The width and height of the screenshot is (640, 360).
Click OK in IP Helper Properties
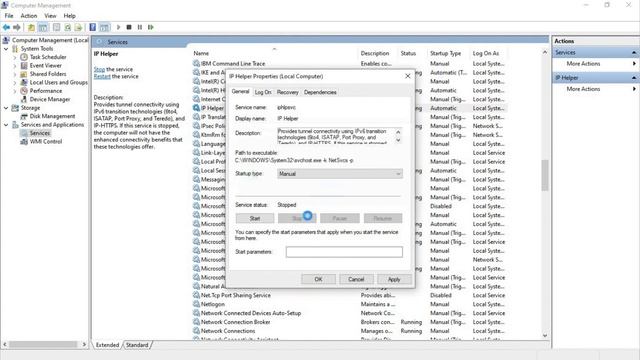click(318, 279)
